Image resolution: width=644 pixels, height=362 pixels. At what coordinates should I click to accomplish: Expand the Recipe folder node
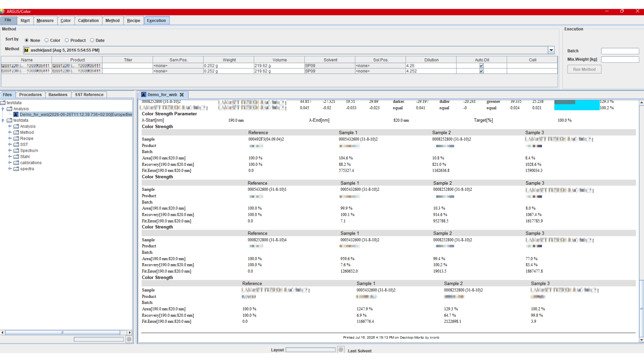click(x=10, y=138)
